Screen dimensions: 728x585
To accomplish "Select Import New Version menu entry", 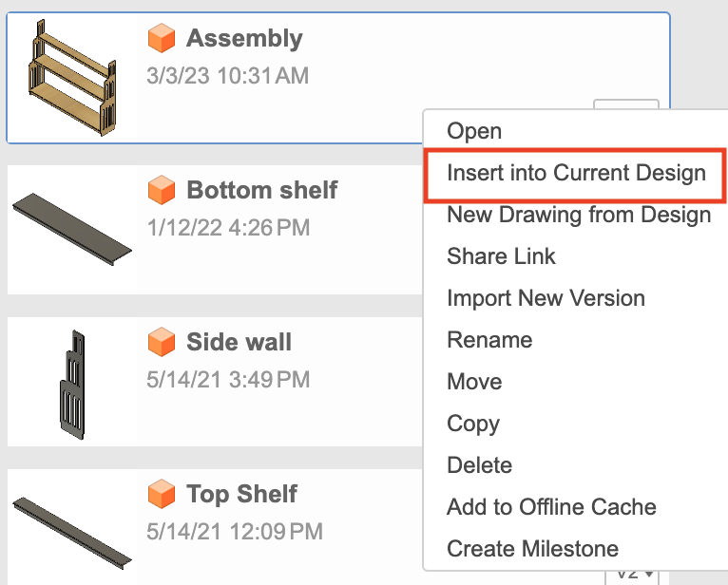I will click(x=546, y=298).
